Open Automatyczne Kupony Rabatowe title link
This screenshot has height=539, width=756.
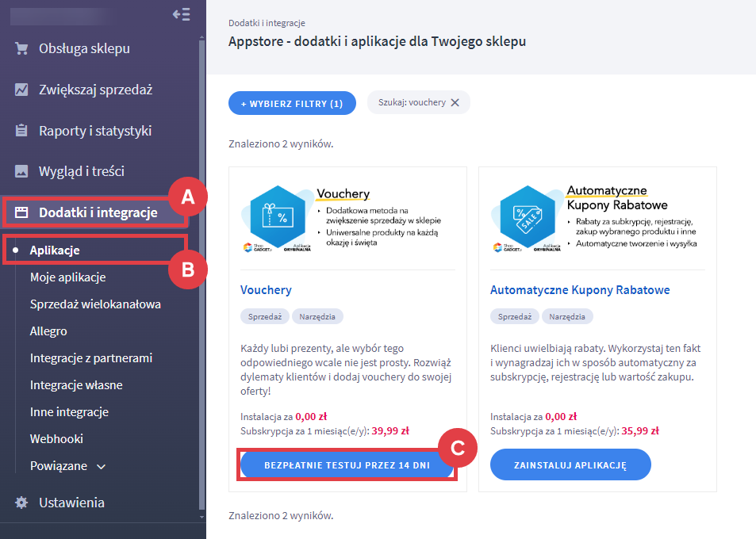point(580,290)
